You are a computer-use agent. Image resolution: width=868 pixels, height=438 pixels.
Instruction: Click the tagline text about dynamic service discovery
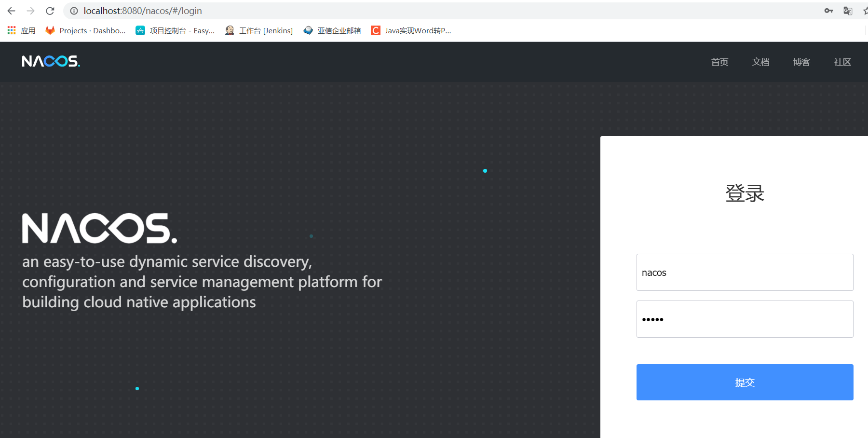tap(202, 282)
